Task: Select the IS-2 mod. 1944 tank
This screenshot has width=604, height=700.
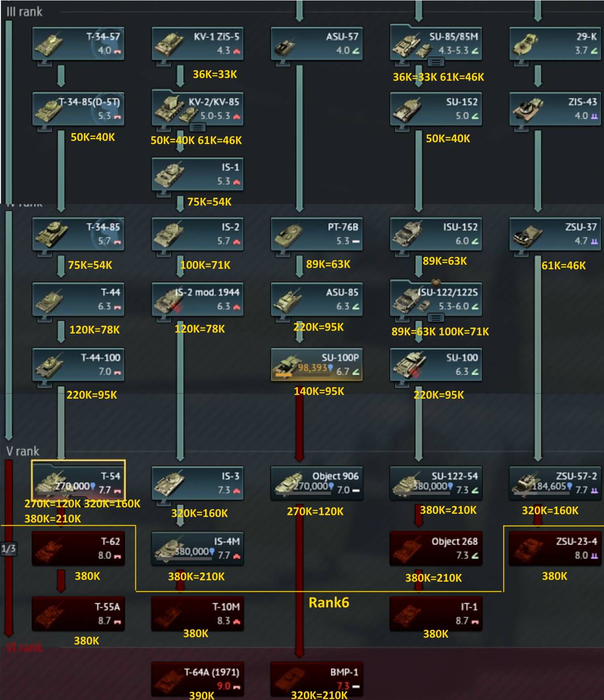Action: point(197,299)
